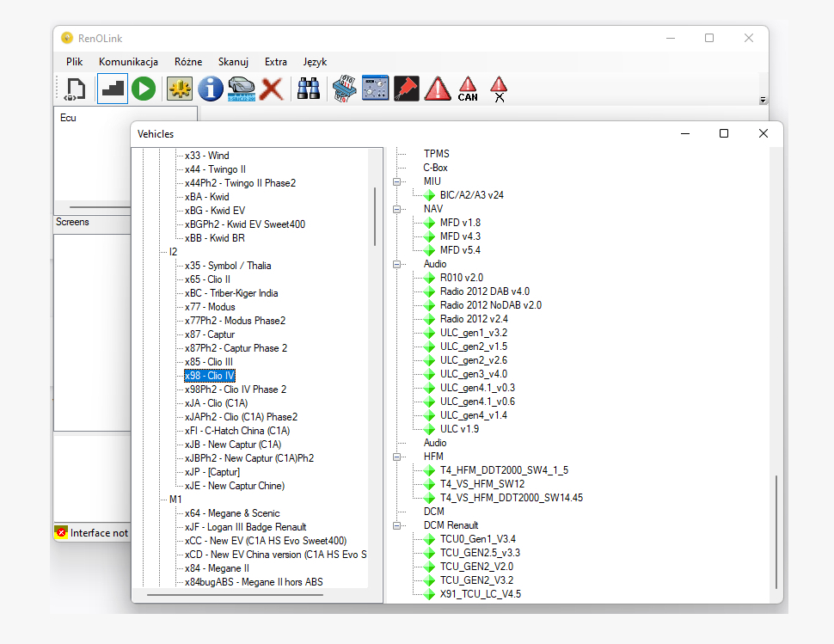
Task: Click the staircase toolbar icon
Action: click(113, 89)
